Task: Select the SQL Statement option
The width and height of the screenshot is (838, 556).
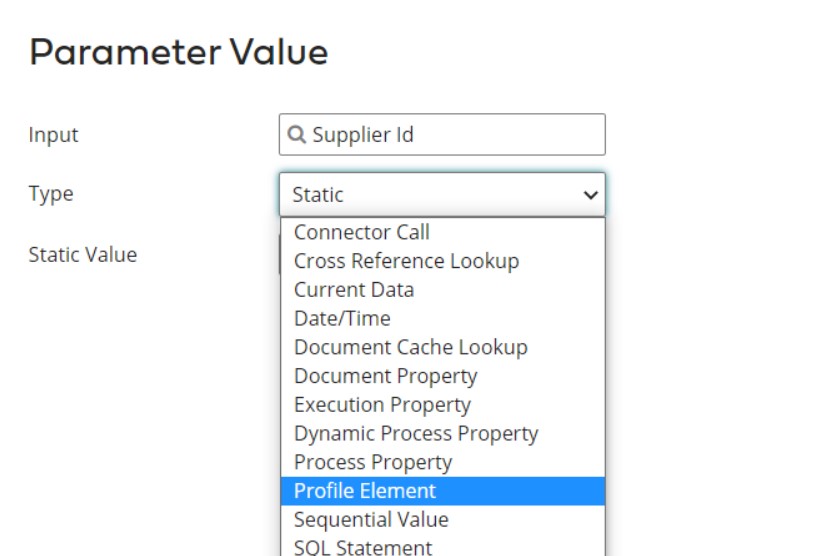Action: point(363,547)
